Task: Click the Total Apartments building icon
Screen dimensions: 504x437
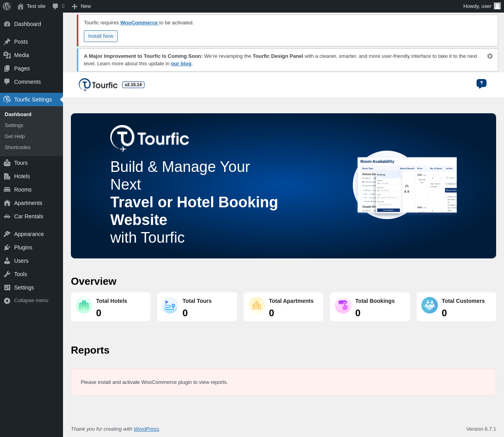Action: (257, 305)
